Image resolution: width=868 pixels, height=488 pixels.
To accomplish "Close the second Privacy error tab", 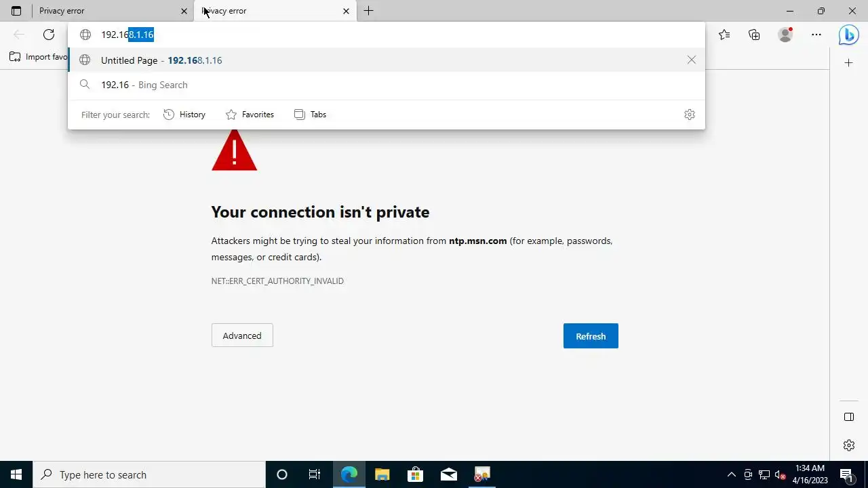I will coord(346,11).
